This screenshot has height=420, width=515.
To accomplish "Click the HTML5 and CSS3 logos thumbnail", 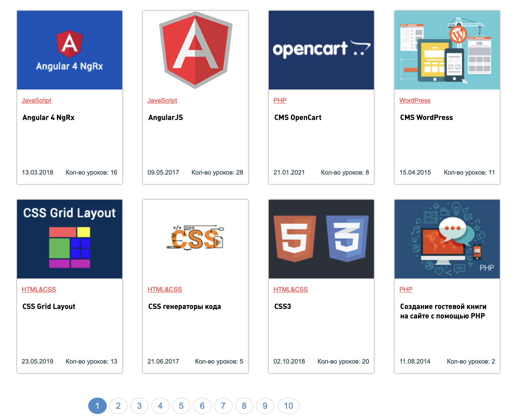I will pyautogui.click(x=321, y=239).
